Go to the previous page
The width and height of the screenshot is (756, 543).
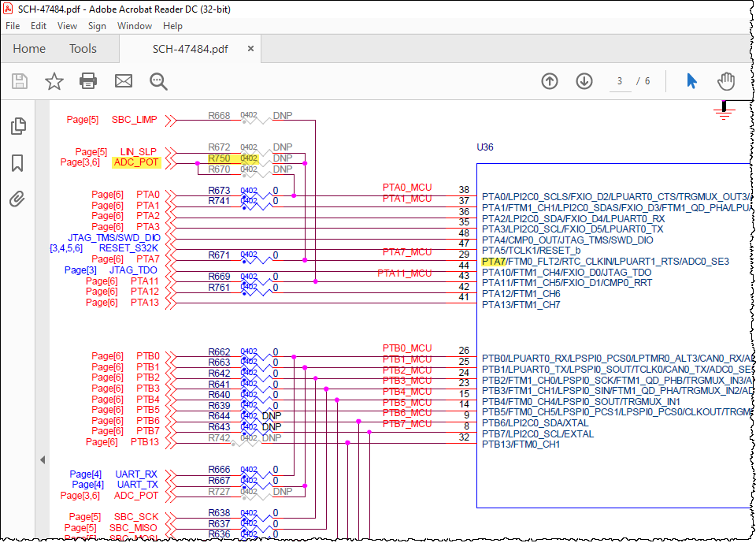coord(549,81)
